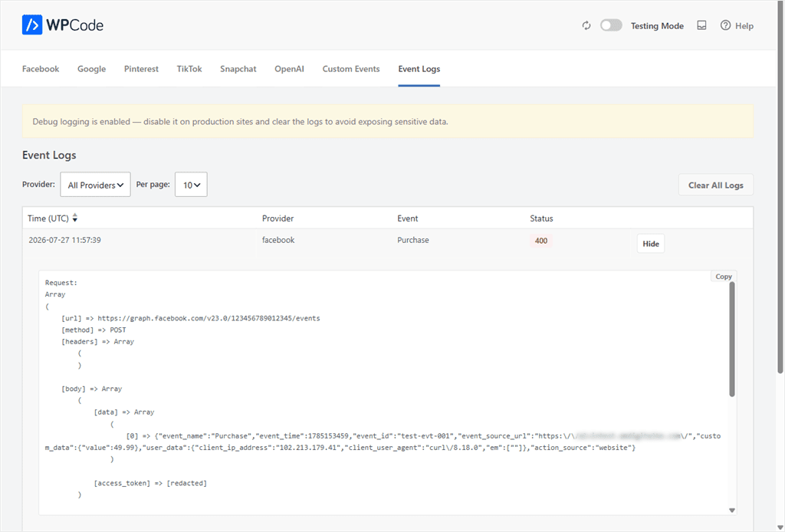
Task: Click the Event Logs section heading
Action: 49,155
